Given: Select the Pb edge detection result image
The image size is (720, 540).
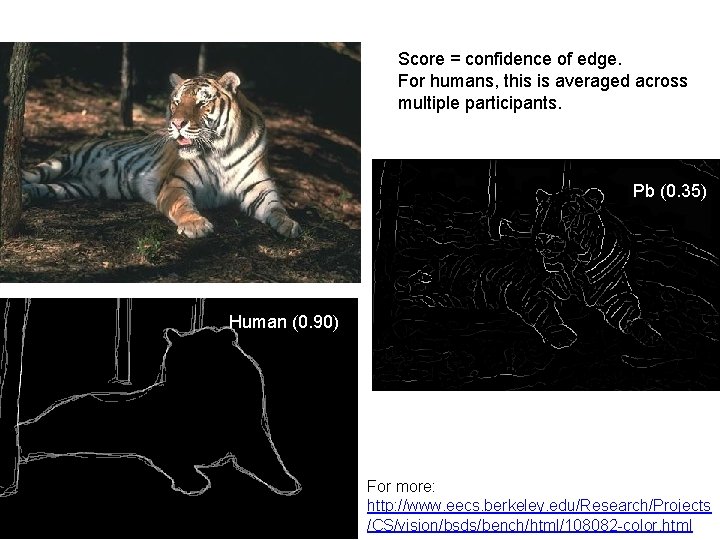Looking at the screenshot, I should [x=546, y=275].
